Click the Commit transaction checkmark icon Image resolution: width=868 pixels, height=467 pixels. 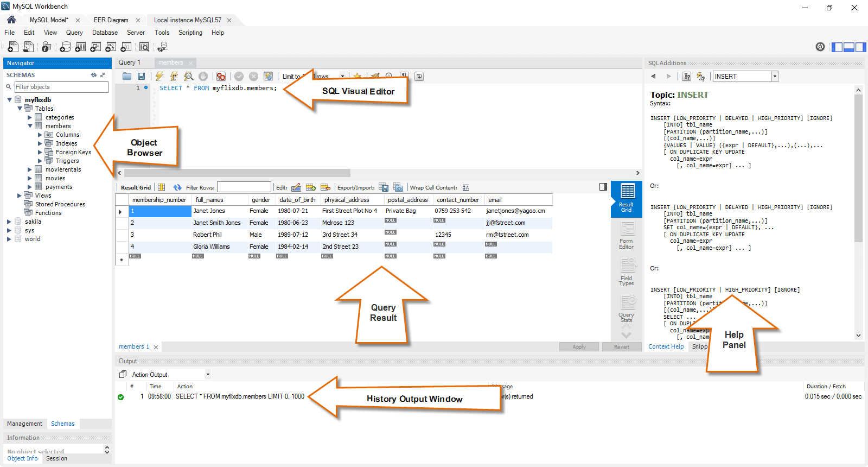239,77
